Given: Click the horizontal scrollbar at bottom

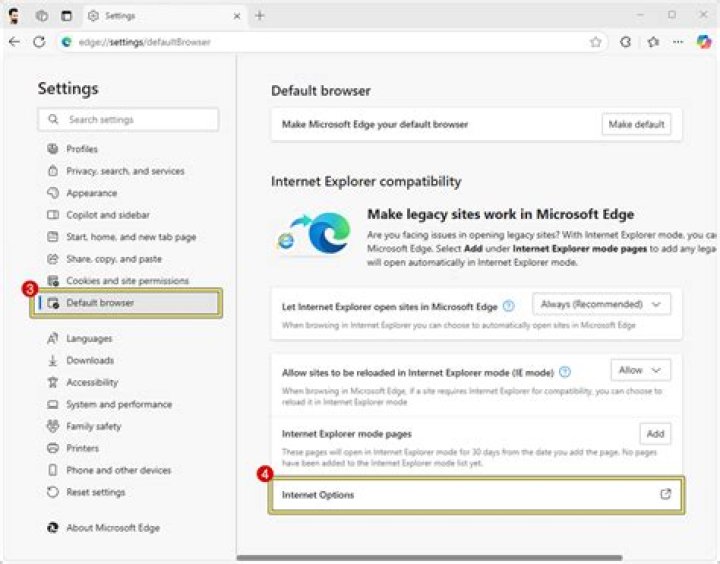Looking at the screenshot, I should tap(429, 558).
